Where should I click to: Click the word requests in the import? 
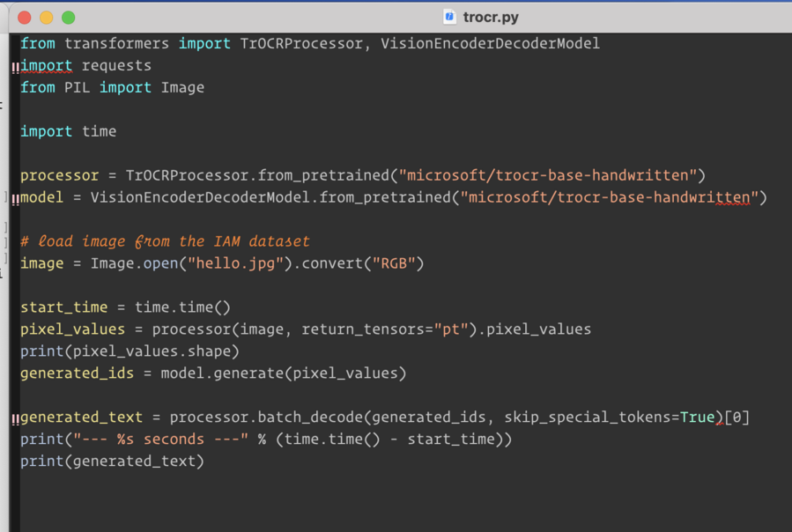click(x=116, y=65)
